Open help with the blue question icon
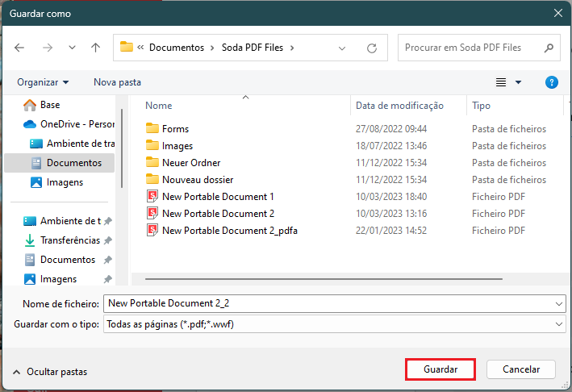This screenshot has height=392, width=572. pos(551,82)
